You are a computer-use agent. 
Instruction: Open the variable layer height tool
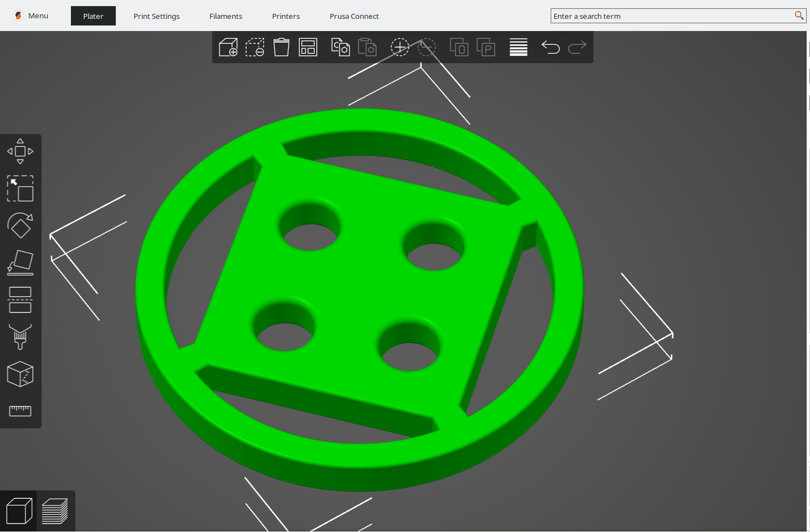(x=519, y=48)
